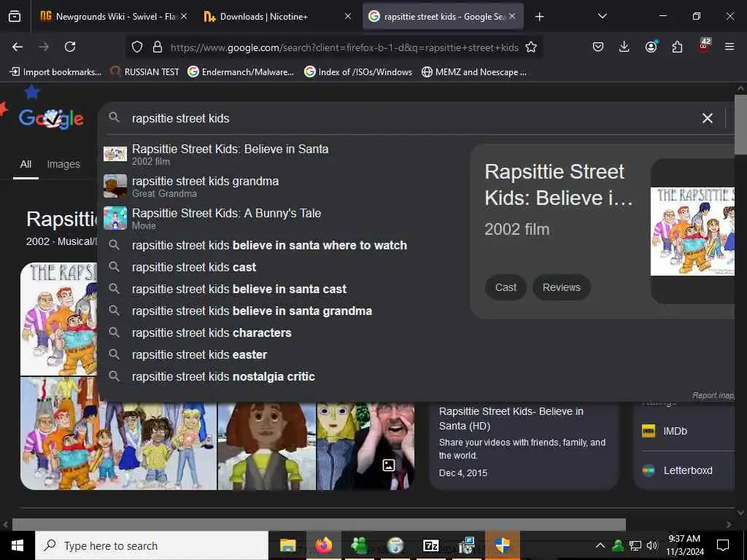This screenshot has width=747, height=560.
Task: Switch to Newgrounds Wiki - Swivel tab
Action: click(115, 17)
